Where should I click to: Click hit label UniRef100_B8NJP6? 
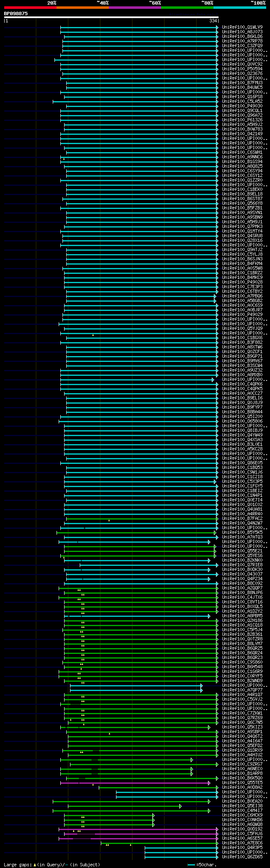click(242, 592)
